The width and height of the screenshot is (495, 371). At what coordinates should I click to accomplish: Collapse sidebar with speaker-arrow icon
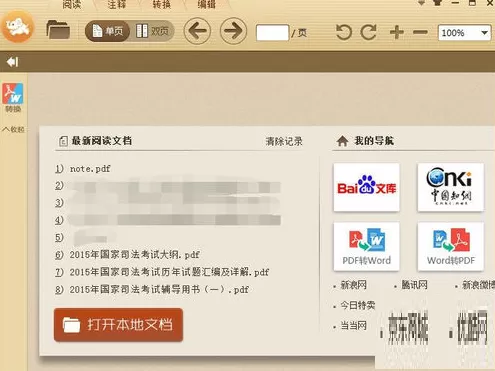coord(12,62)
